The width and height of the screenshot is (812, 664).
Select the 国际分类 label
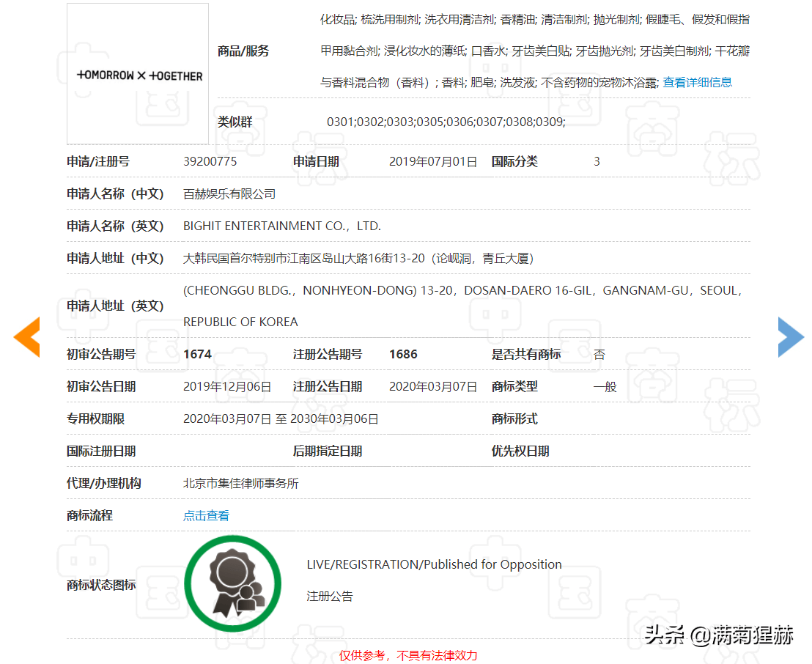514,161
